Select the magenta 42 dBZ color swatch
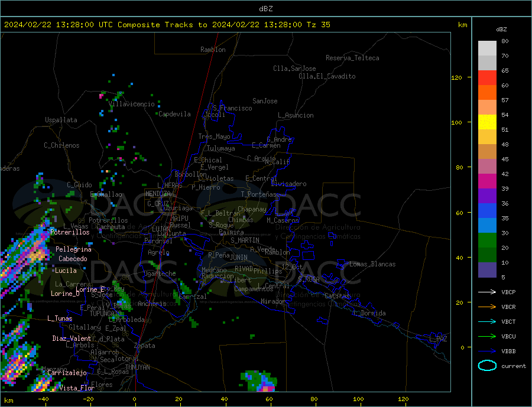532x407 pixels. pyautogui.click(x=487, y=181)
